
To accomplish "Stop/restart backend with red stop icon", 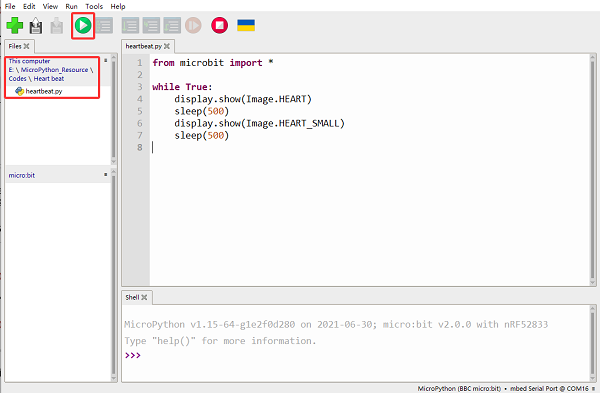I will [x=220, y=26].
